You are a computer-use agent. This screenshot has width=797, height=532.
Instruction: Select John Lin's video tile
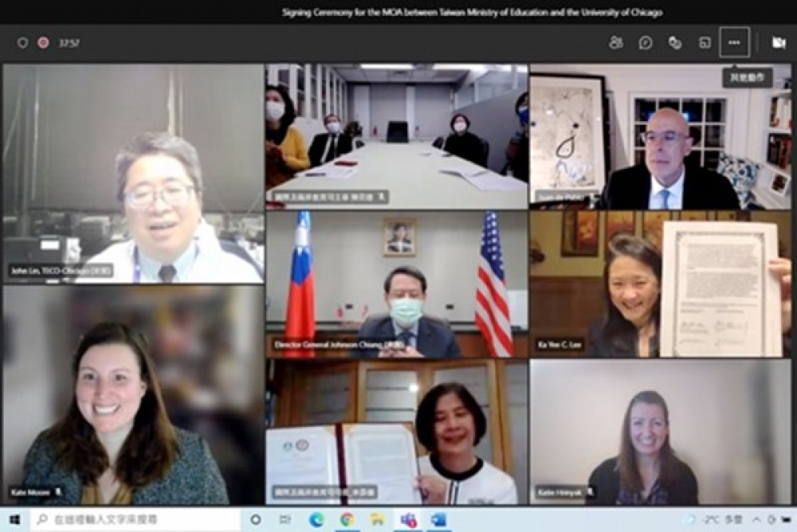coord(133,174)
